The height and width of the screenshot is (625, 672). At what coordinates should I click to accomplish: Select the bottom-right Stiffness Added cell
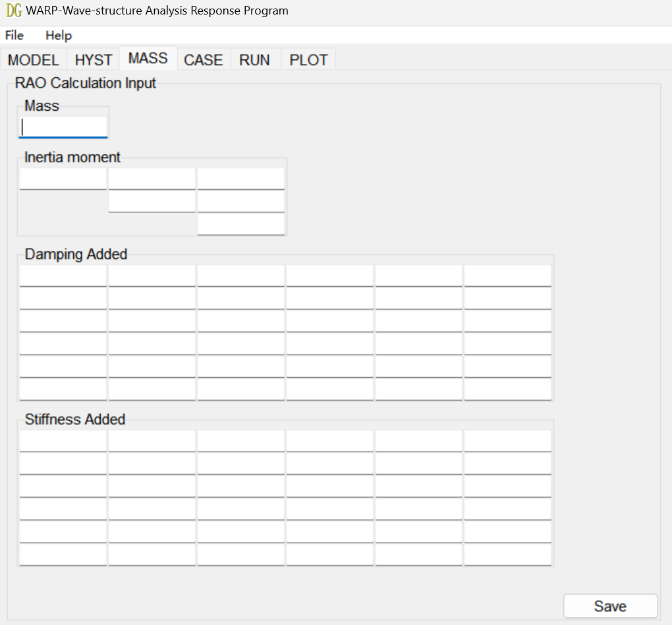pyautogui.click(x=507, y=554)
